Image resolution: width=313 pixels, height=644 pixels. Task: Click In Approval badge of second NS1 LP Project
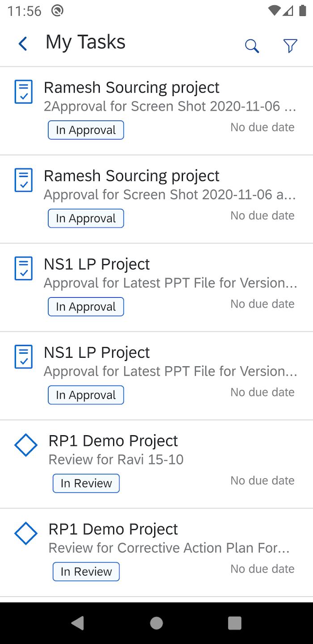tap(86, 395)
